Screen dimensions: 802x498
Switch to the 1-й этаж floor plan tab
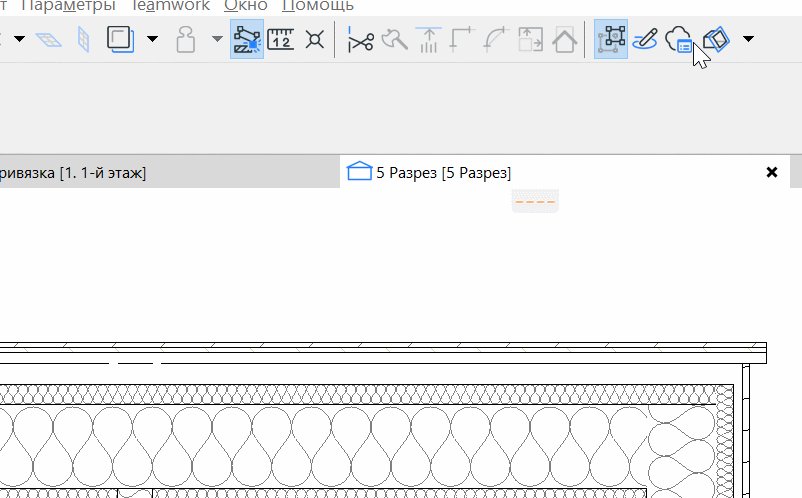pyautogui.click(x=169, y=172)
